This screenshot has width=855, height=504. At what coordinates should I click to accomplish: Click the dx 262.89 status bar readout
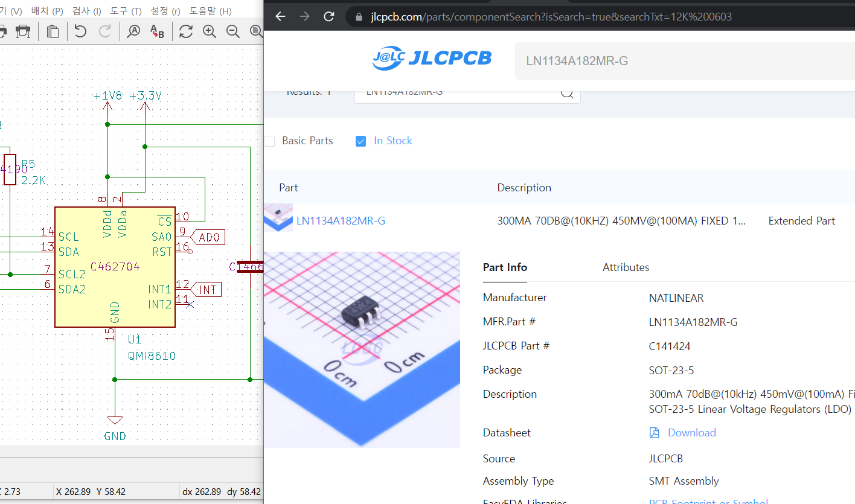(202, 492)
